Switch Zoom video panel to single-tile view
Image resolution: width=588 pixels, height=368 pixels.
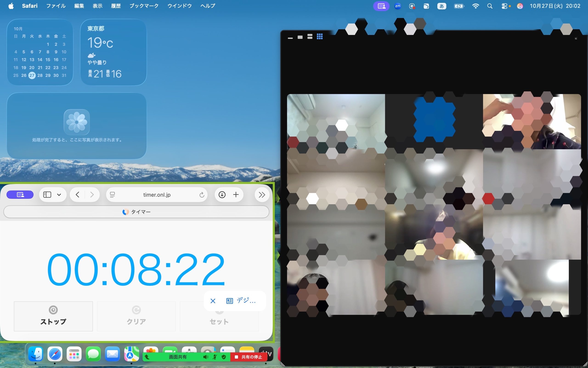coord(300,37)
